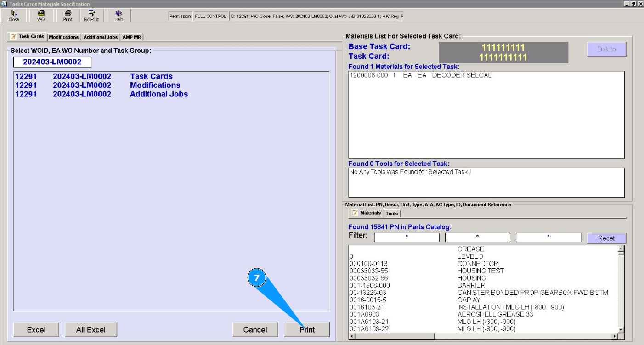
Task: Click the parts catalog scroll-down arrow
Action: (x=621, y=329)
